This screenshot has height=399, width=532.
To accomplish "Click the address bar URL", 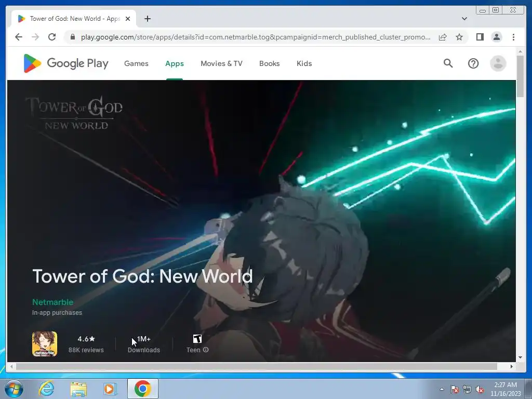I will click(255, 37).
